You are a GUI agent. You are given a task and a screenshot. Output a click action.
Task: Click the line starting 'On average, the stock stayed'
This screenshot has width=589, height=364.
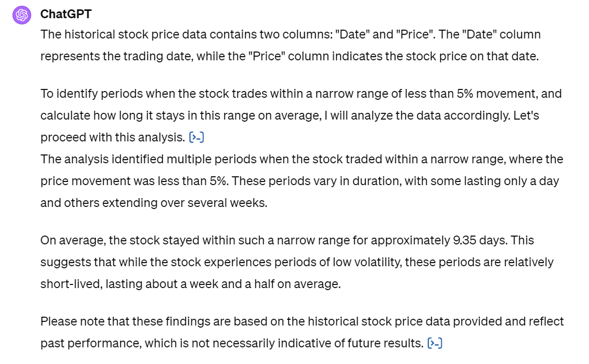pyautogui.click(x=287, y=240)
